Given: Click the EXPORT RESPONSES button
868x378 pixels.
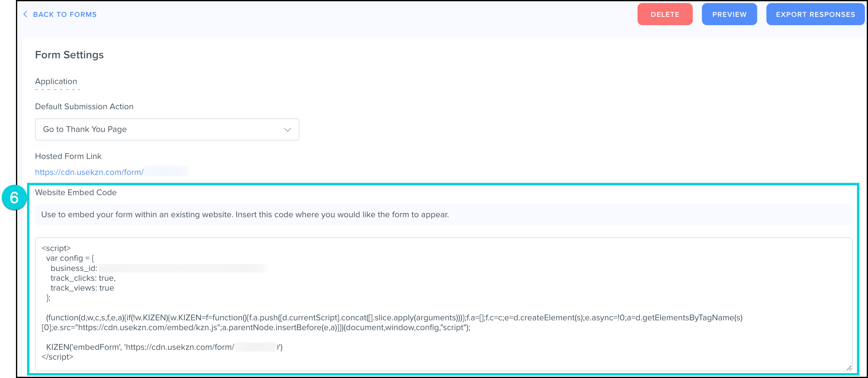Looking at the screenshot, I should [x=815, y=14].
